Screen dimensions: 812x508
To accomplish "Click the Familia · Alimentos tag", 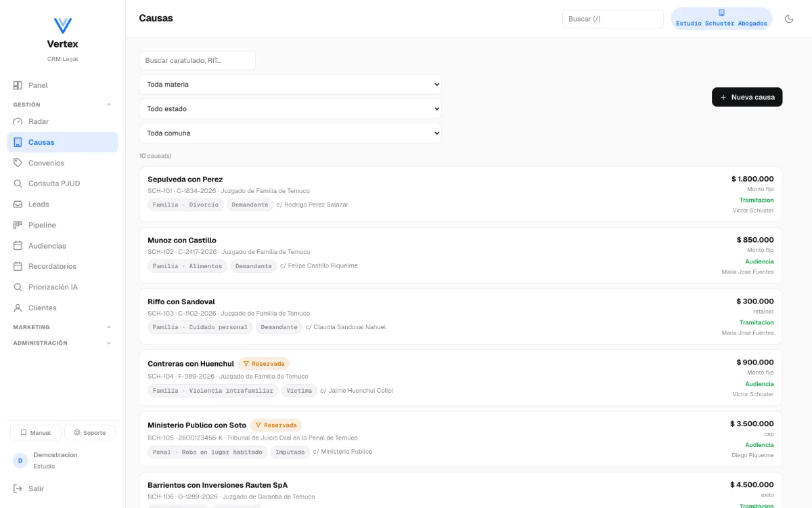I will pyautogui.click(x=187, y=266).
